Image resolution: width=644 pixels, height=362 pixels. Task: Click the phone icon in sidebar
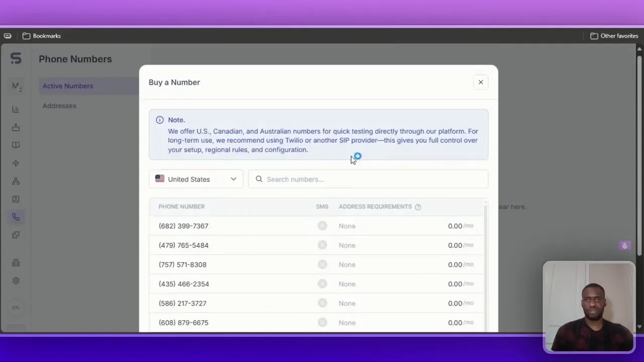[x=16, y=217]
